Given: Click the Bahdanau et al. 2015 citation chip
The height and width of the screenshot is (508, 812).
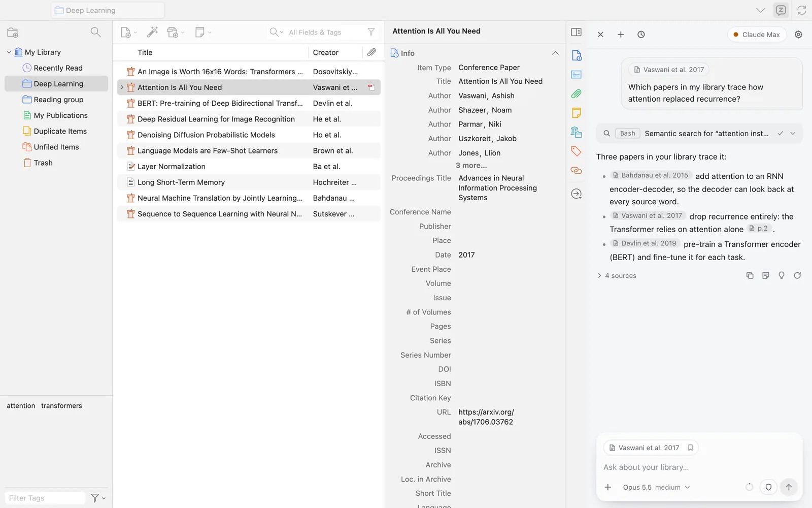Looking at the screenshot, I should point(651,175).
